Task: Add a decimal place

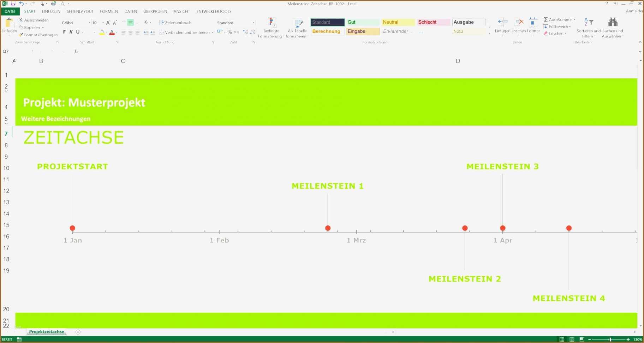Action: pos(246,32)
